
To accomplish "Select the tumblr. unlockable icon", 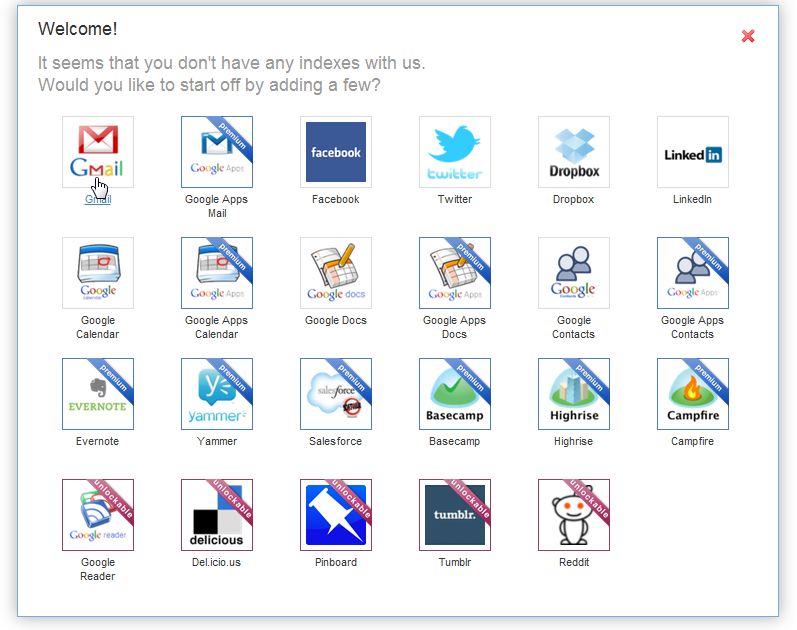I will tap(455, 515).
